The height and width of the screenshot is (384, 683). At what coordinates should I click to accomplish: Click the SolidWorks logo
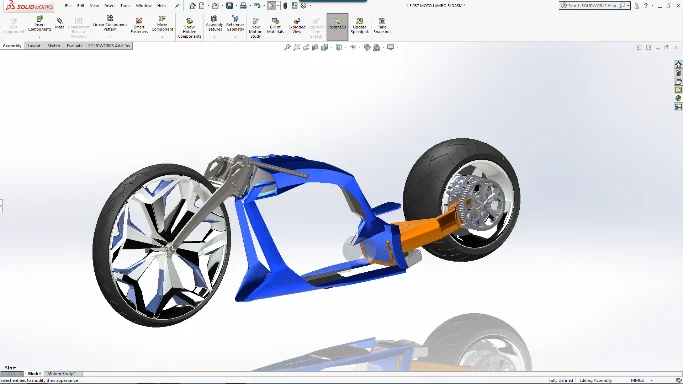tap(29, 6)
